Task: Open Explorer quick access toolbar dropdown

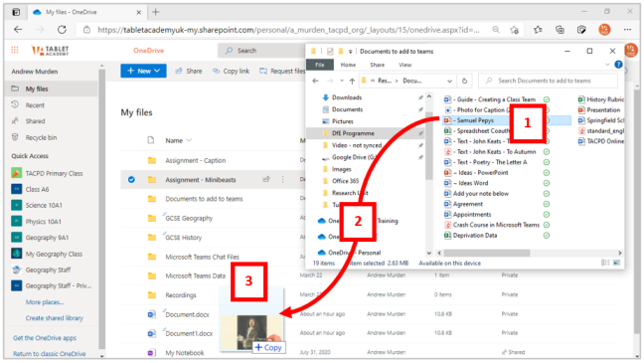Action: click(x=351, y=52)
